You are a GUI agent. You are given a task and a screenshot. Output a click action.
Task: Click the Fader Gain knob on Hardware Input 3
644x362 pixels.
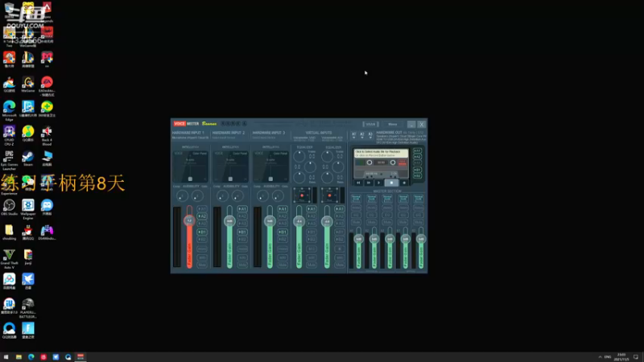pyautogui.click(x=270, y=220)
